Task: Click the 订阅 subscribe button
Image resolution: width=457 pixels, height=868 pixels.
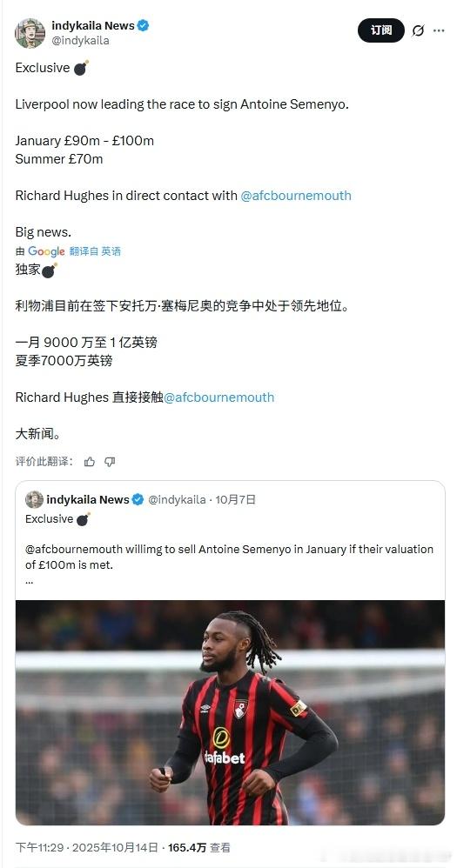Action: tap(381, 30)
